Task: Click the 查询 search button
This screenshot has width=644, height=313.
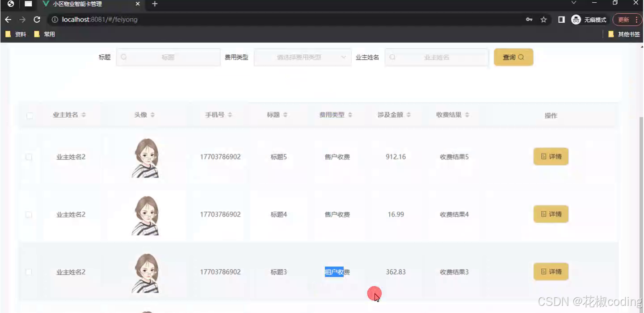Action: click(514, 57)
